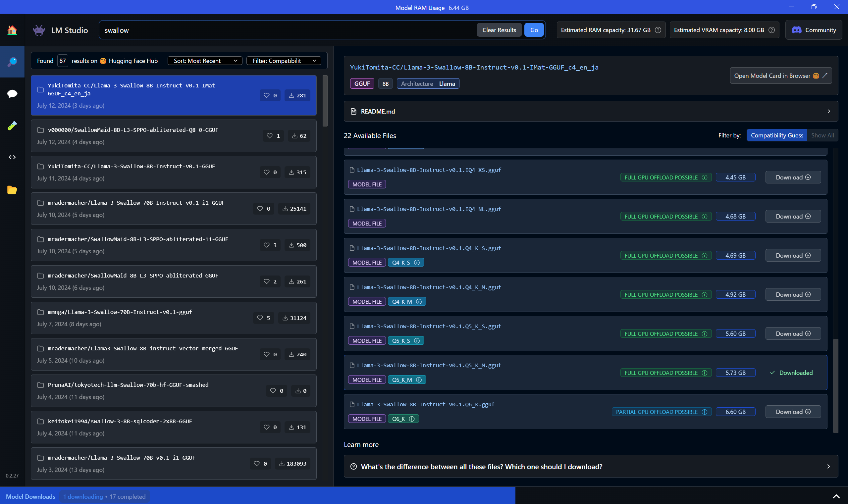Screen dimensions: 848x504
Task: Open the Filter: Compatibility dropdown
Action: (284, 61)
